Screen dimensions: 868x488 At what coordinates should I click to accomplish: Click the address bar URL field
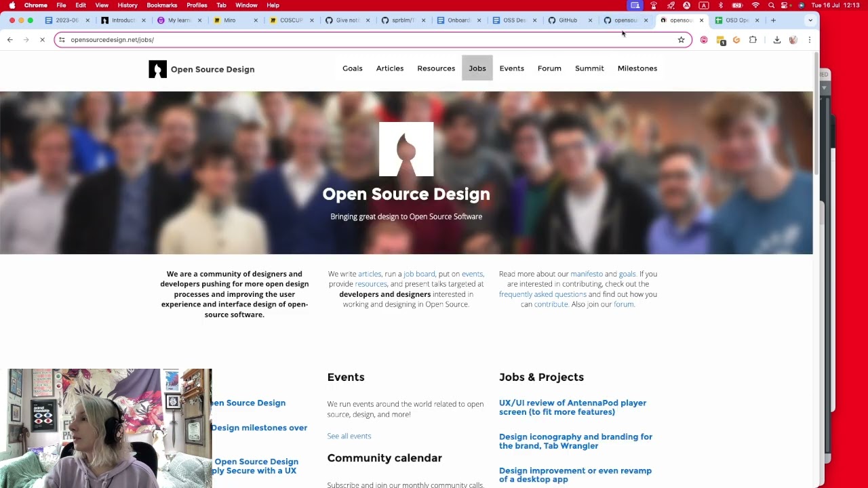tap(373, 40)
